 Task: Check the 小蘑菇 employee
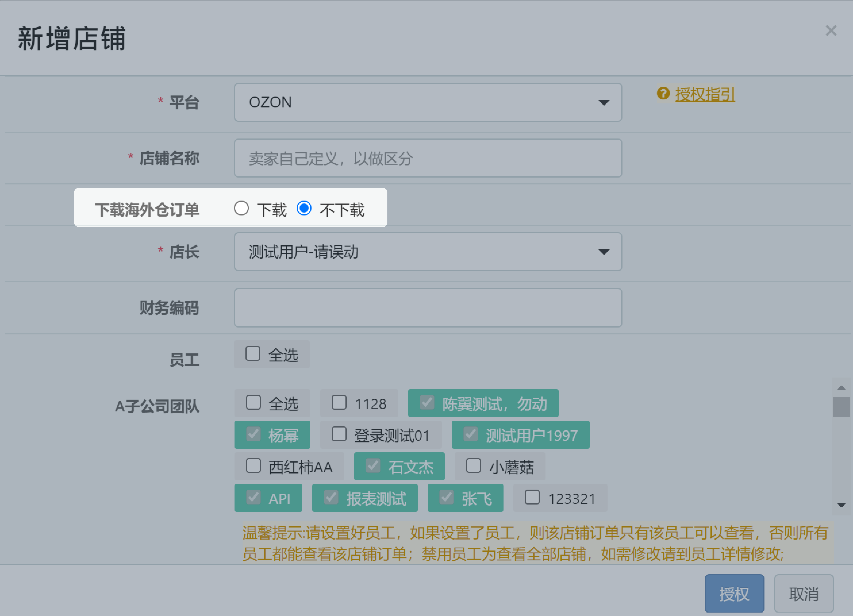pos(473,466)
